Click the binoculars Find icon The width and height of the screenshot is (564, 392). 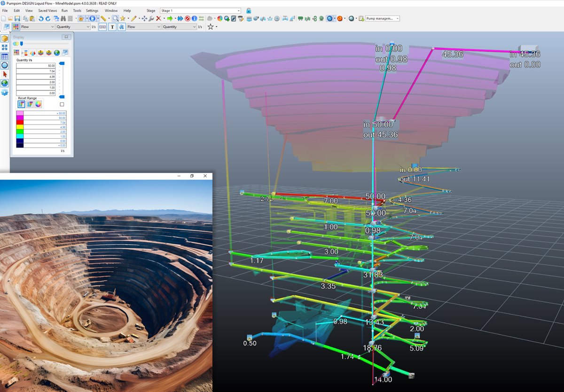coord(63,18)
